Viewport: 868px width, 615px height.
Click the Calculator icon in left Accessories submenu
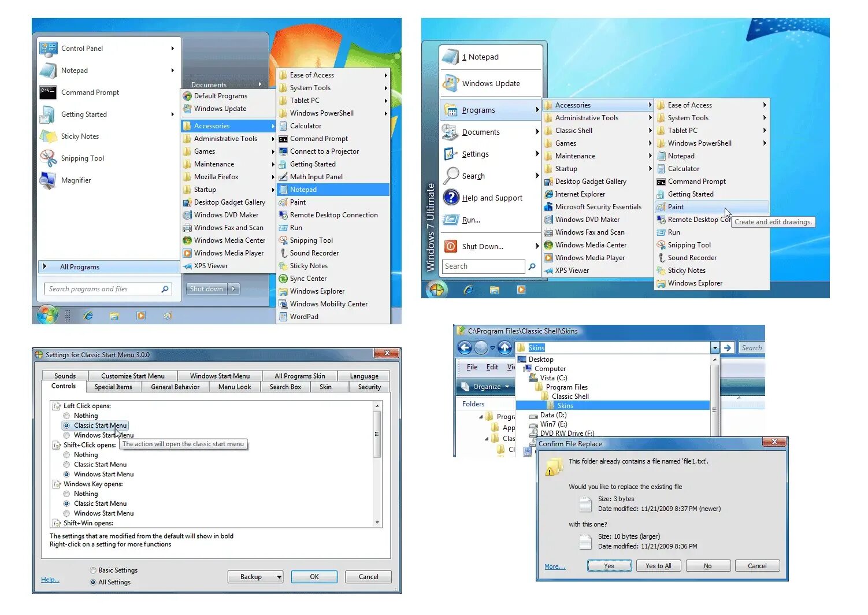pos(283,126)
